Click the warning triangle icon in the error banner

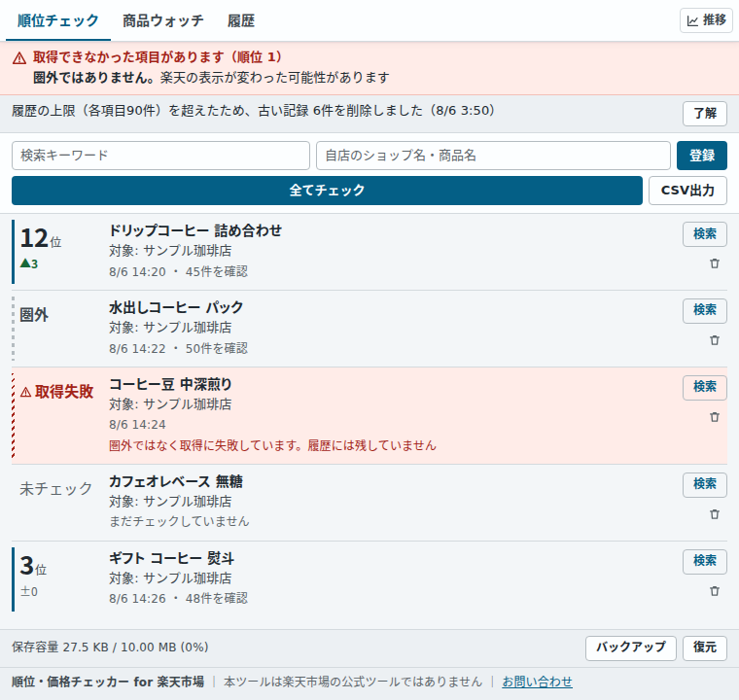(x=19, y=58)
